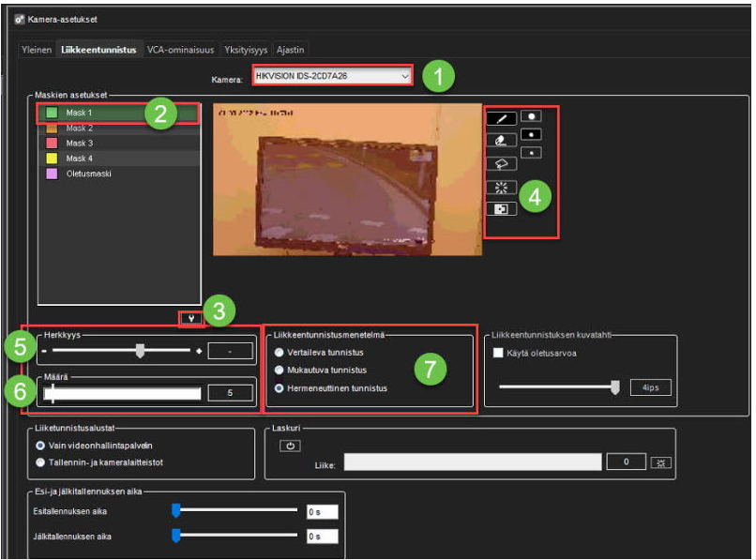
Task: Select Vertaileva tunnistus radio button
Action: (x=280, y=352)
